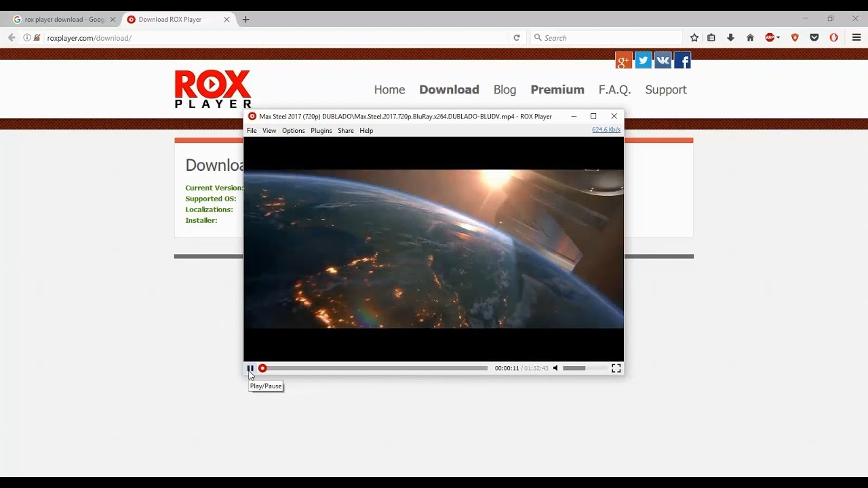Open the Help menu in ROX Player
This screenshot has width=868, height=488.
click(366, 130)
